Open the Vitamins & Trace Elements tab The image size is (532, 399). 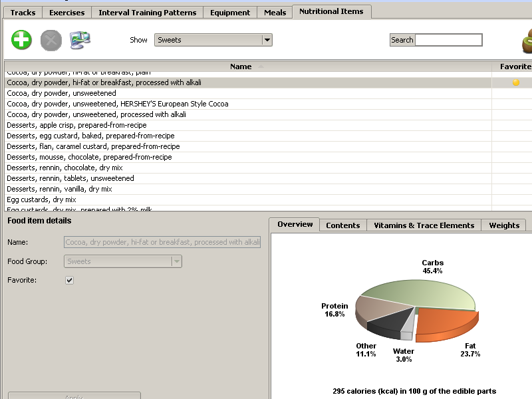424,225
